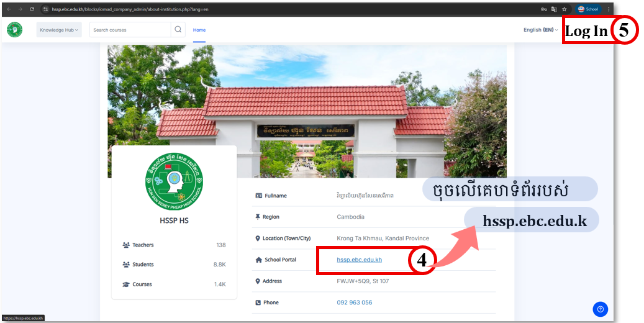
Task: Reload the page with the refresh icon
Action: click(x=32, y=9)
